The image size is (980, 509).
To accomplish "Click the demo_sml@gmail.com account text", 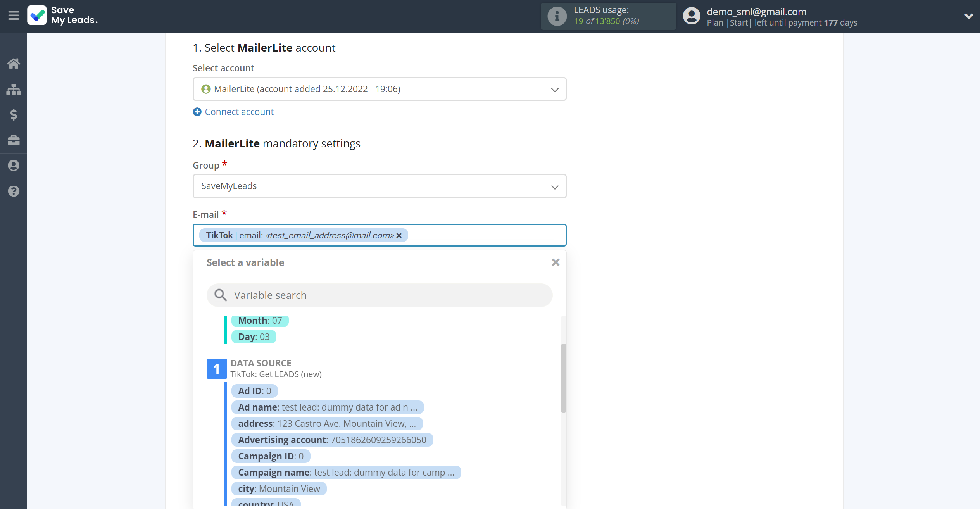I will (756, 12).
